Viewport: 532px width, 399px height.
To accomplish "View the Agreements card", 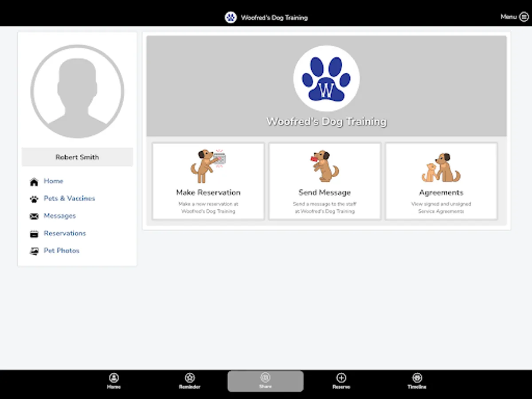I will pos(441,180).
